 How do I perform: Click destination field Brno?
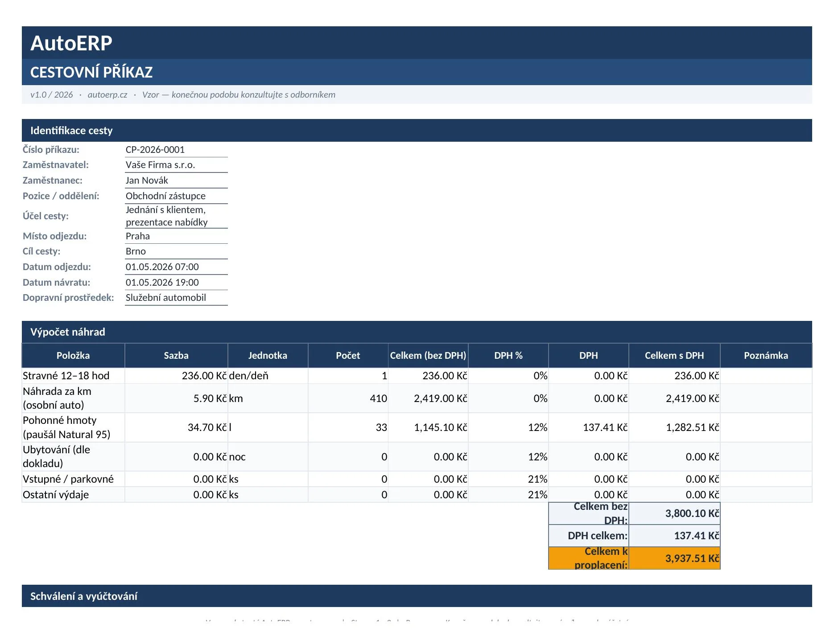pyautogui.click(x=176, y=251)
